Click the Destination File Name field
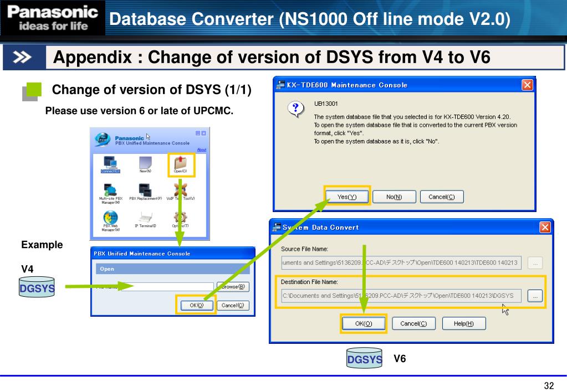This screenshot has width=567, height=392. point(401,296)
